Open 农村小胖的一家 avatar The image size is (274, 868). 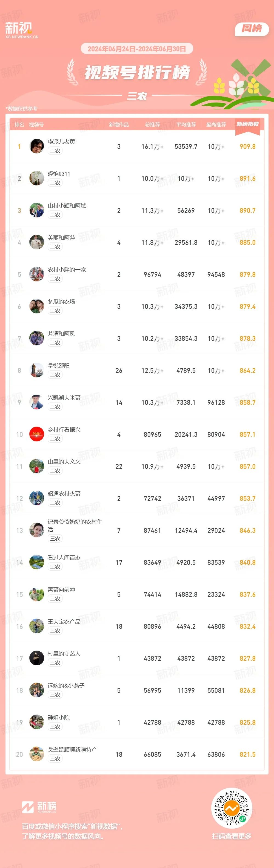[36, 274]
